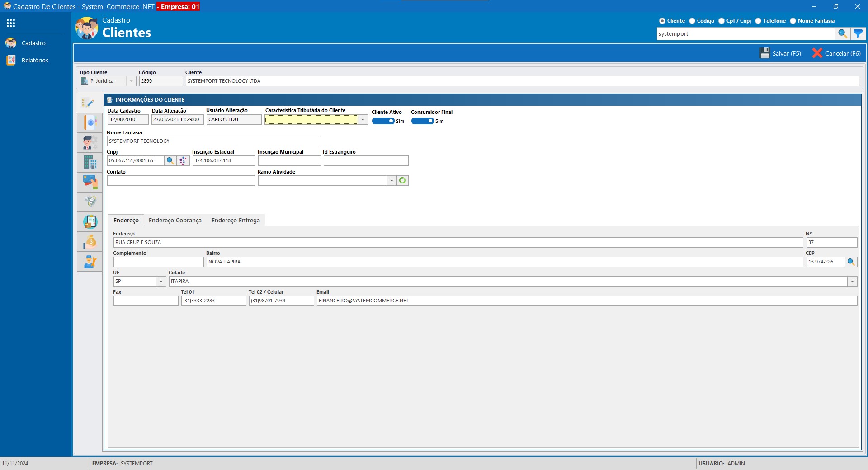
Task: Open the mechanic with wrench side tab
Action: (x=90, y=262)
